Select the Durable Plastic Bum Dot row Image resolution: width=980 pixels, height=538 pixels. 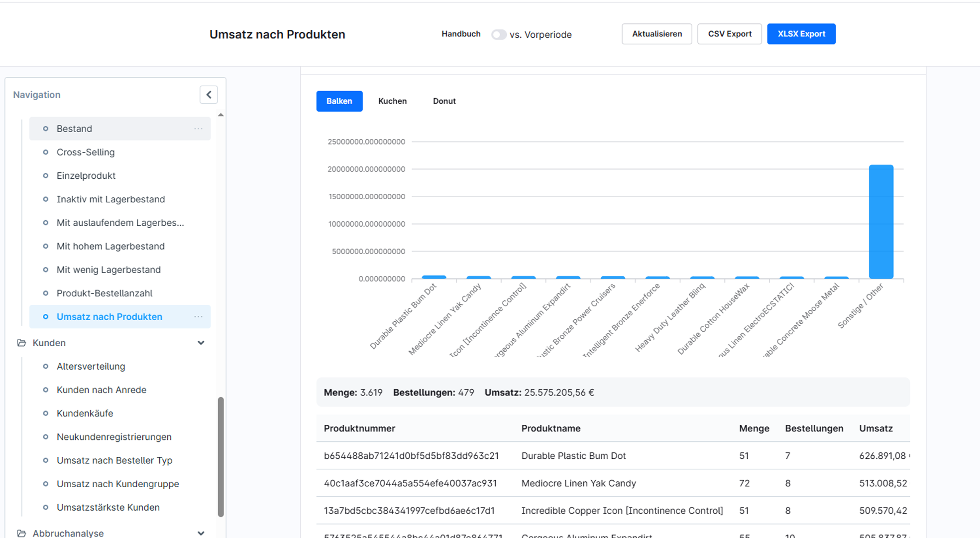point(613,456)
